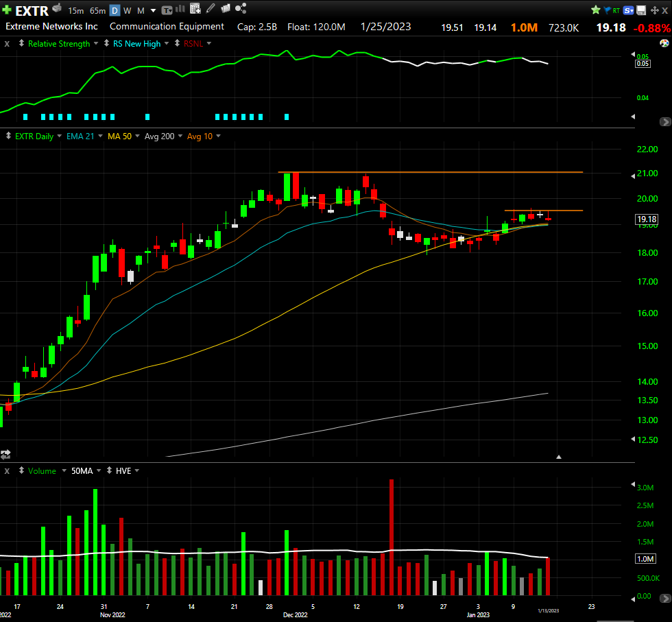The image size is (672, 622).
Task: Expand the Avg 200 dropdown arrow
Action: tap(180, 136)
